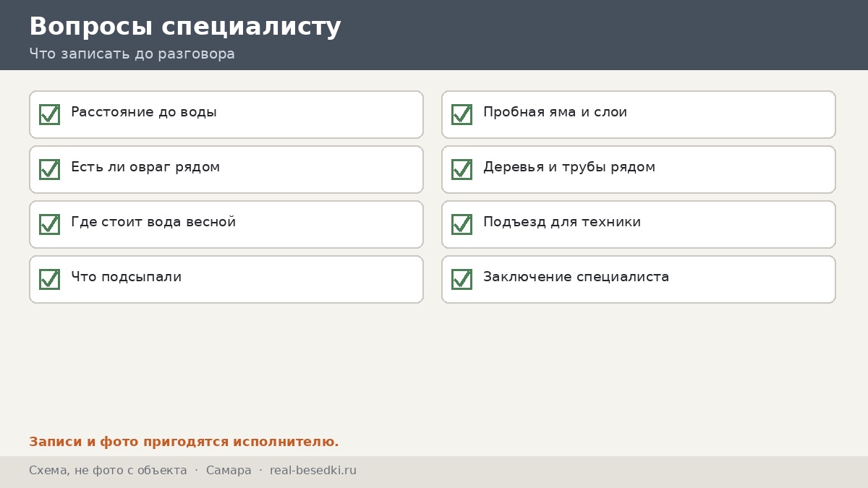868x488 pixels.
Task: Click footer text 'Схема, не фото с объекта'
Action: coord(108,471)
